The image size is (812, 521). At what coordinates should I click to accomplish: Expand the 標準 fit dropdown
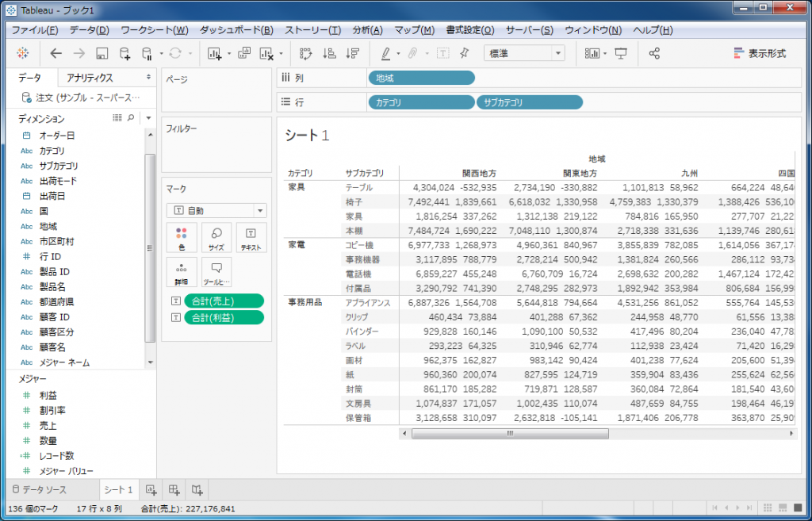tap(524, 53)
